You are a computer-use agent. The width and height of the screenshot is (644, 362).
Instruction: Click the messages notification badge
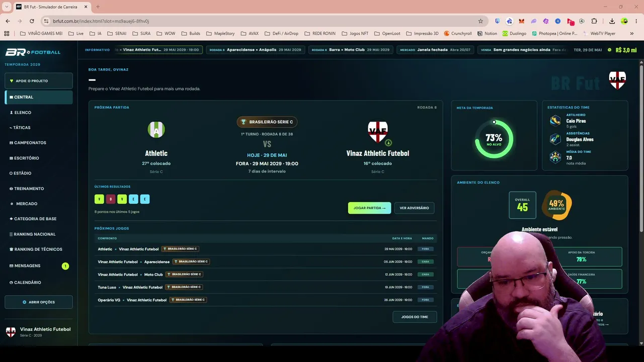pos(65,266)
